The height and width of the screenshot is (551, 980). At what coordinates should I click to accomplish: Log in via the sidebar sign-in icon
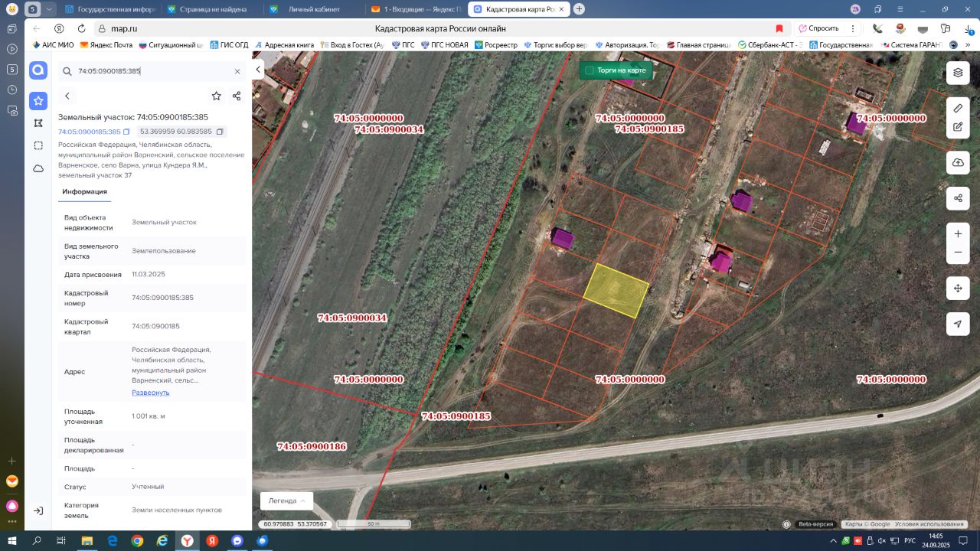(x=38, y=510)
